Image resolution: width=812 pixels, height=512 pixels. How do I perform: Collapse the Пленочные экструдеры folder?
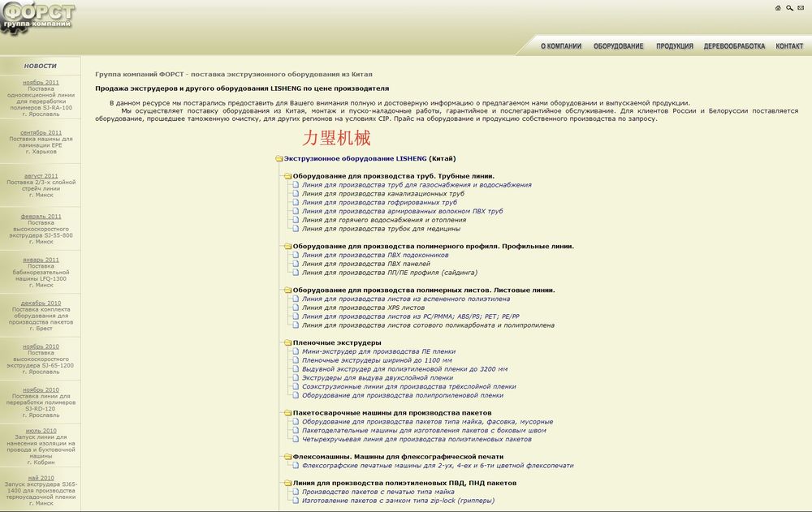pos(288,342)
